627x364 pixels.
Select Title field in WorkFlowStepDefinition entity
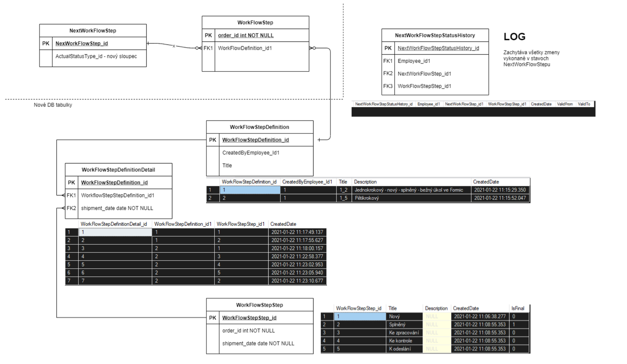227,166
